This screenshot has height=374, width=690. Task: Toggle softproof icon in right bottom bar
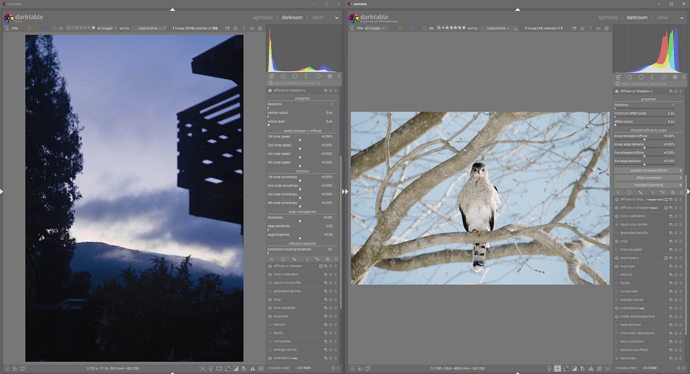pyautogui.click(x=583, y=368)
